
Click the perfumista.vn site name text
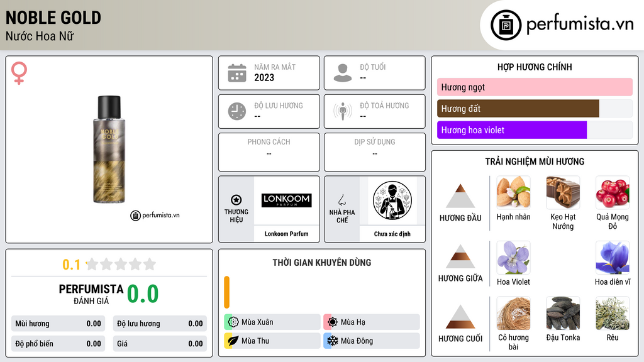[x=580, y=24]
